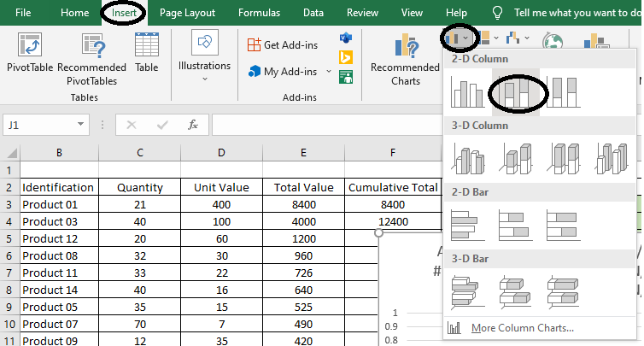Select column B header
This screenshot has width=644, height=346.
point(59,153)
